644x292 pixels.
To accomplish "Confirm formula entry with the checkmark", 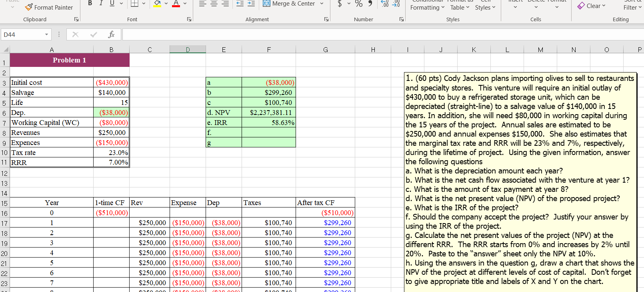I will [94, 34].
